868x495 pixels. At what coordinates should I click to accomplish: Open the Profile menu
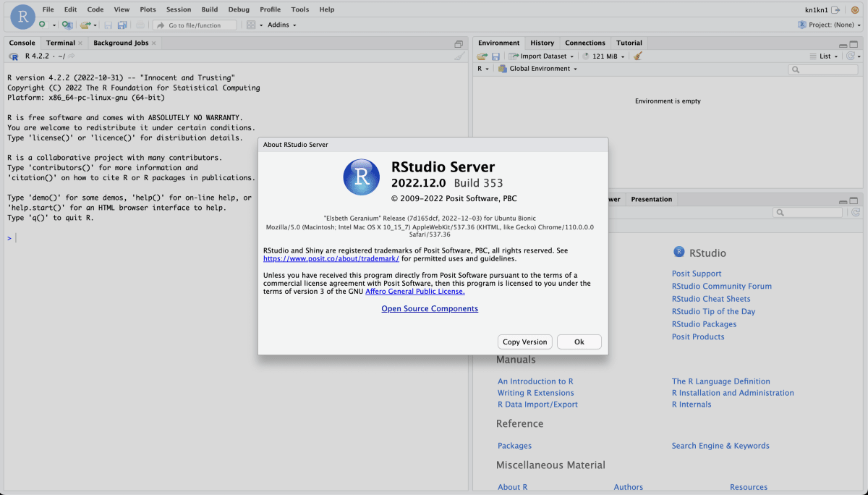pos(270,9)
